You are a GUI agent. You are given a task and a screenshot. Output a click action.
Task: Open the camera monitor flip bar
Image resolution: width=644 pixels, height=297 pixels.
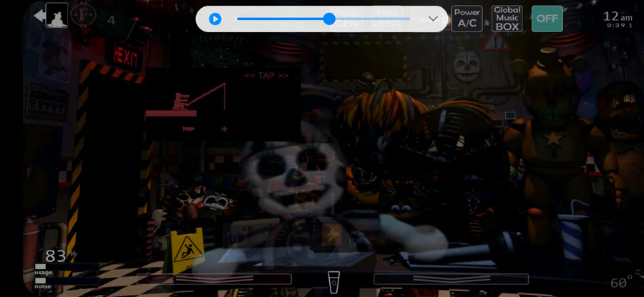coord(451,279)
